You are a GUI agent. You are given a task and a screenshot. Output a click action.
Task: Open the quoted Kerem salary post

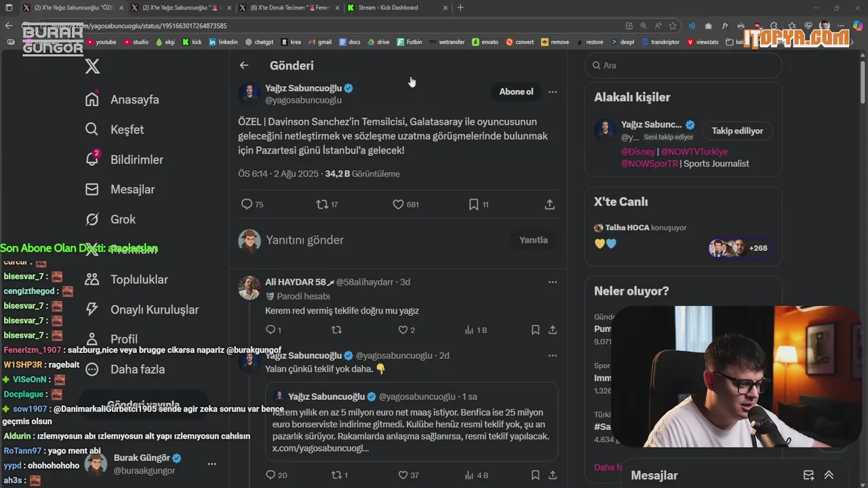pos(412,422)
